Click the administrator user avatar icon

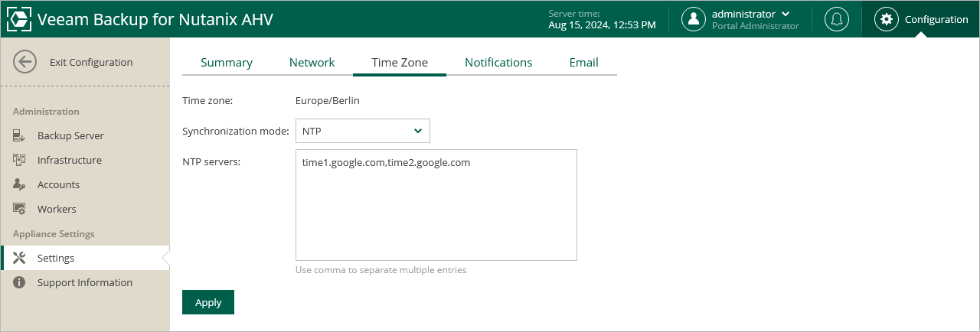[694, 19]
